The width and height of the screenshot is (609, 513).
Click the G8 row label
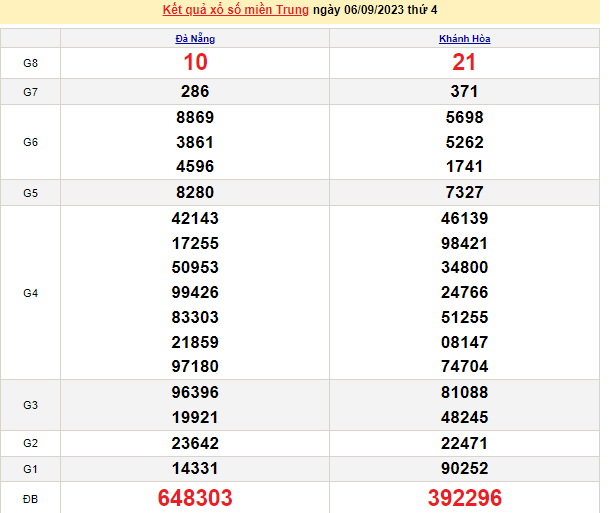(x=30, y=63)
